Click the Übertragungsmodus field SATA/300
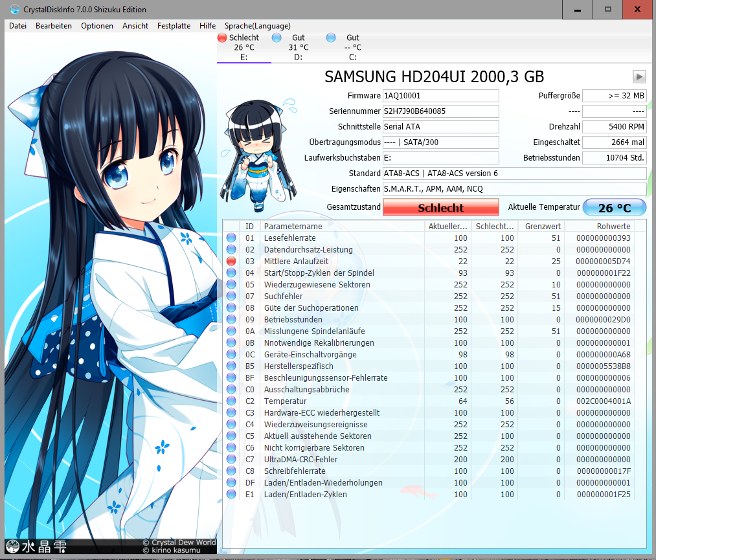The height and width of the screenshot is (560, 746). [x=440, y=142]
